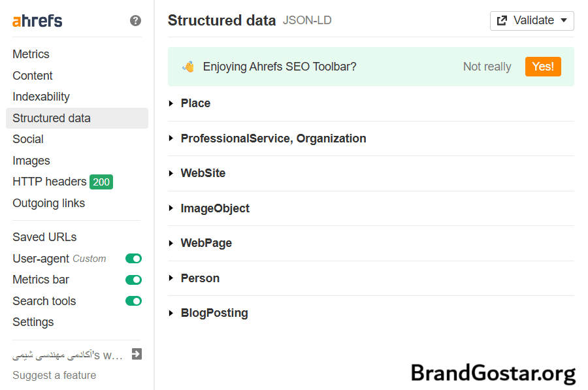This screenshot has height=390, width=588.
Task: Open the Indexability section
Action: click(x=41, y=97)
